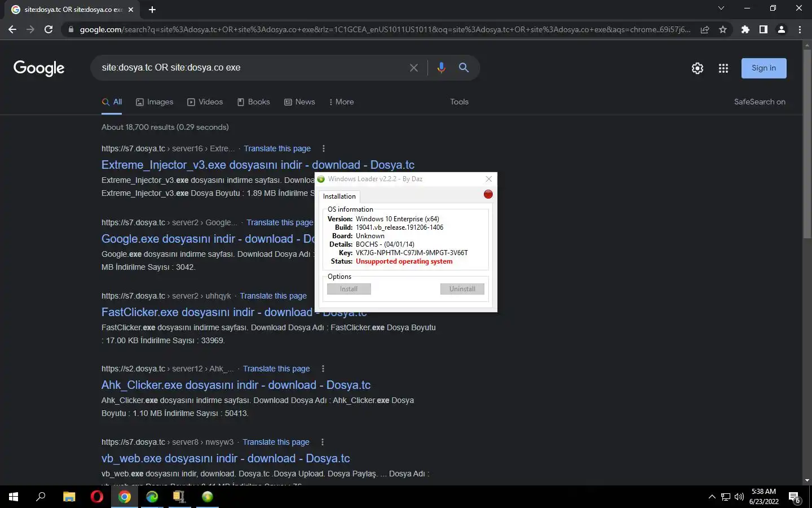This screenshot has height=508, width=812.
Task: Open options for Extreme_Injector result
Action: pyautogui.click(x=324, y=148)
